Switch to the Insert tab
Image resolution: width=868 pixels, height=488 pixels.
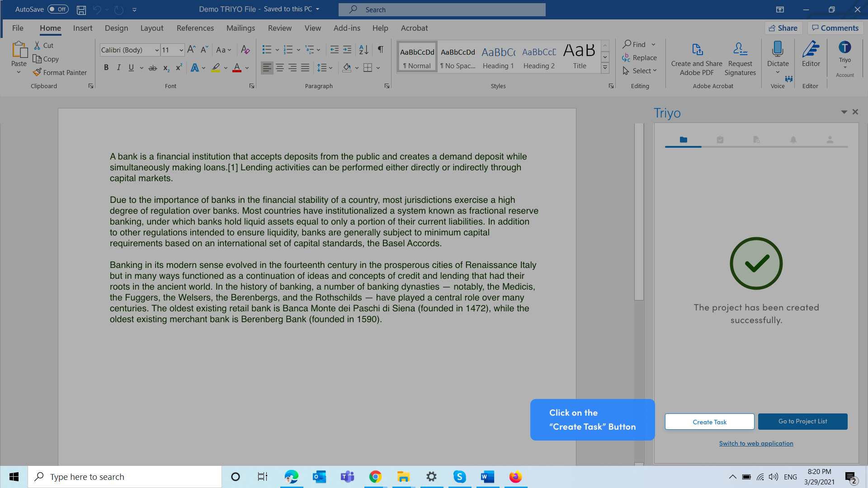(x=83, y=28)
